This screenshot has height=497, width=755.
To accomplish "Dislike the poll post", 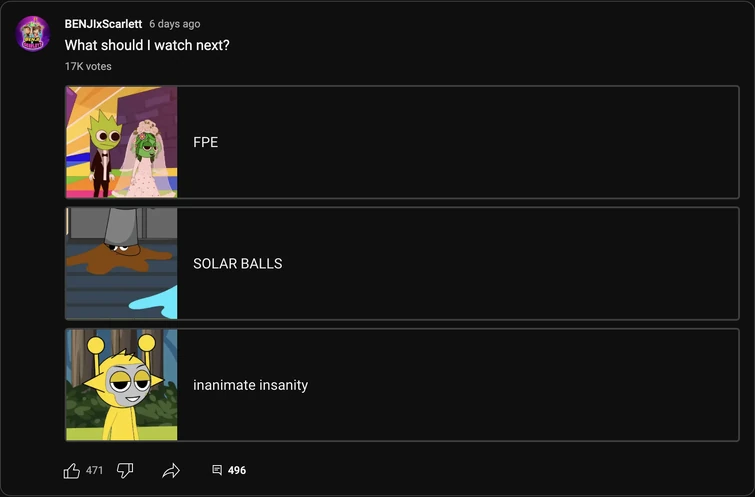I will [x=125, y=471].
